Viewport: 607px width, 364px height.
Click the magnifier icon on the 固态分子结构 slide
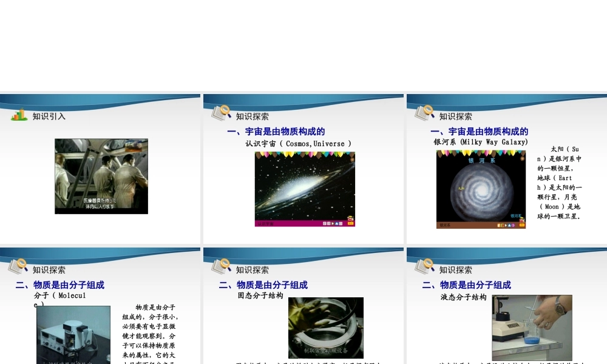pos(222,266)
